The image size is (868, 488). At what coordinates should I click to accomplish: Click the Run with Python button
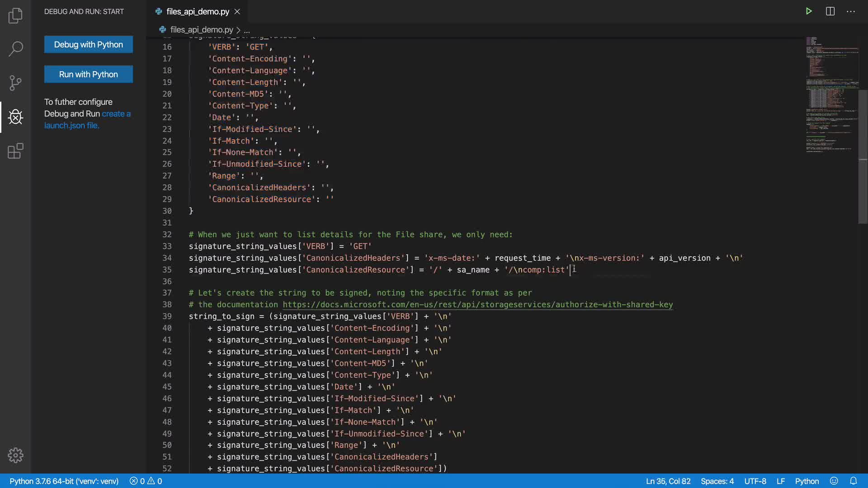[x=89, y=74]
